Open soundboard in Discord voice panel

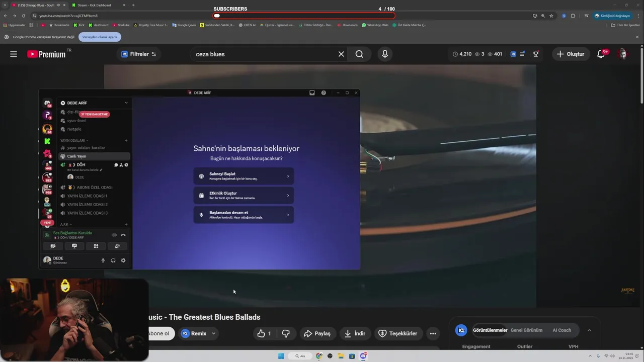coord(117,246)
